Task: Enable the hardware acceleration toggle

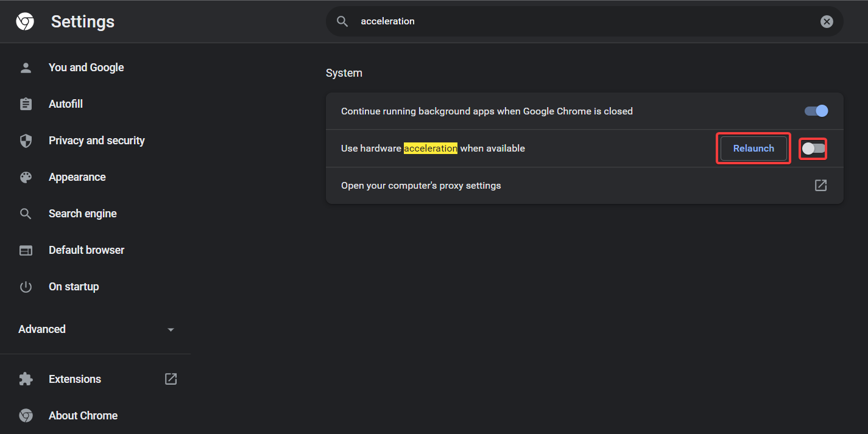Action: [x=813, y=149]
